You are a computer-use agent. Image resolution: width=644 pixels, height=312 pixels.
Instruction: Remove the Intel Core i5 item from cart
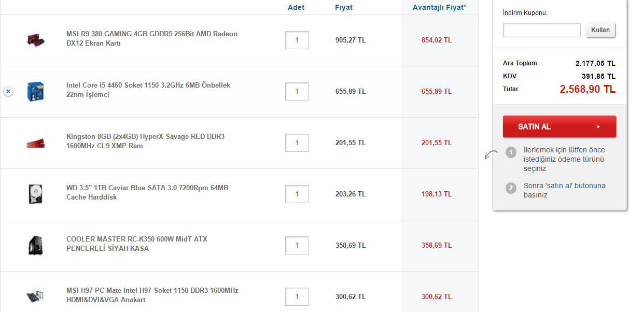point(8,91)
